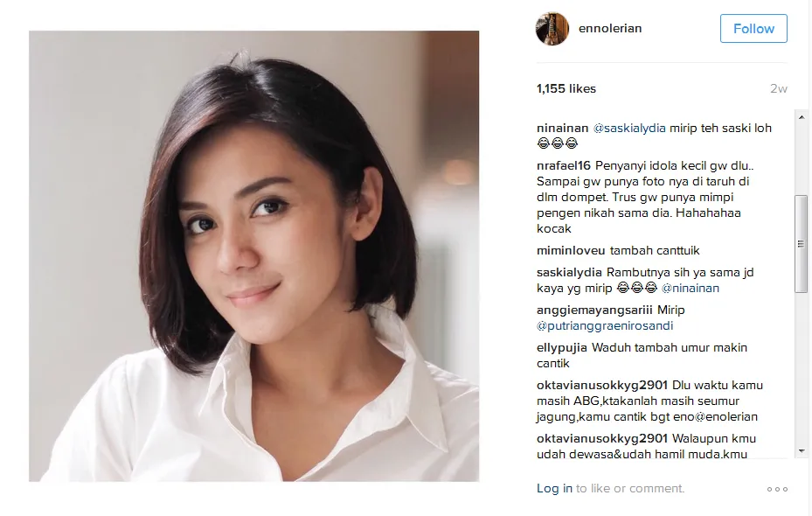
Task: Open anggiemayangsariii's profile
Action: (594, 310)
